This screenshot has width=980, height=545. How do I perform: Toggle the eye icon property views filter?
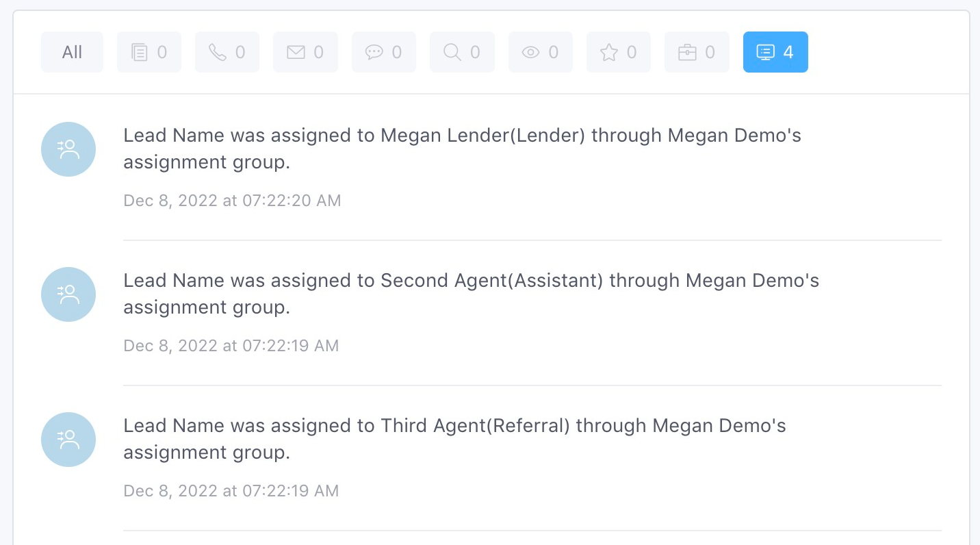[x=541, y=52]
